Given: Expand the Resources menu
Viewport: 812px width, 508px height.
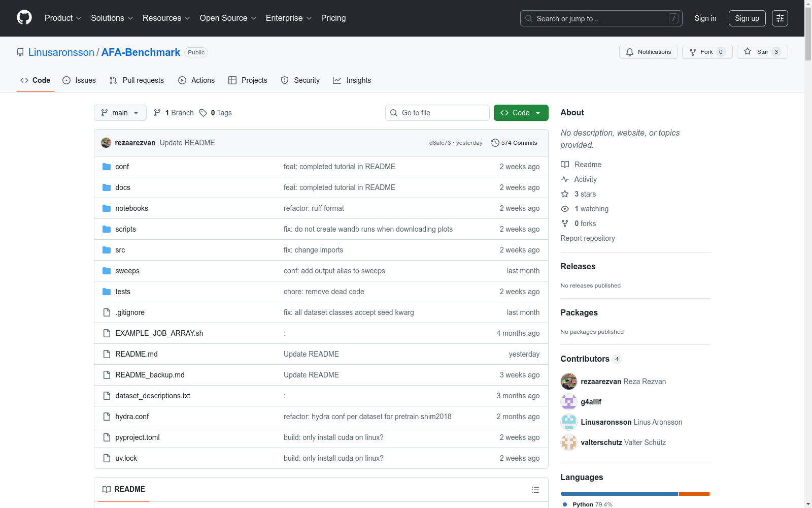Looking at the screenshot, I should coord(166,18).
